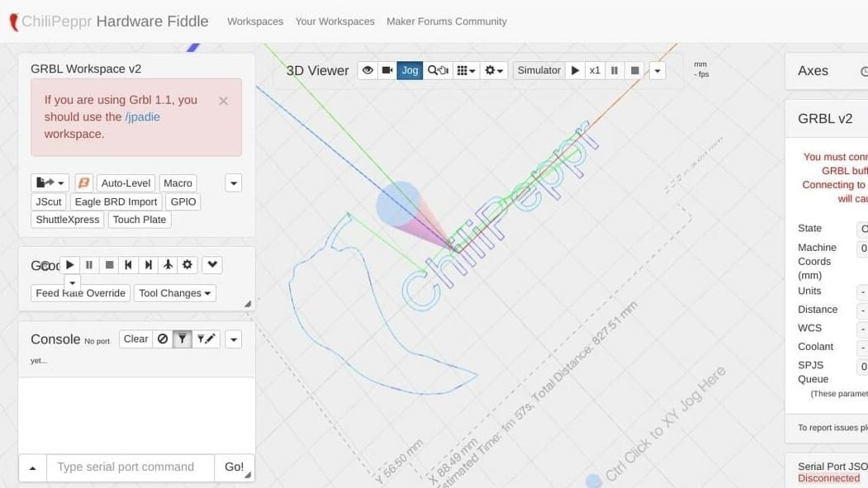Pause Gcode execution

[89, 265]
